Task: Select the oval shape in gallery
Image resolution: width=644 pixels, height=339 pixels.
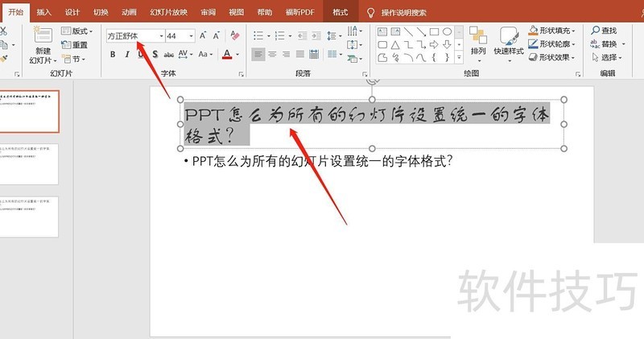Action: tap(447, 32)
